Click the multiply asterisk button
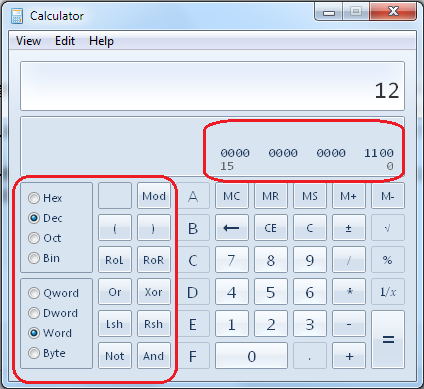Screen dimensions: 424x389 (x=349, y=292)
